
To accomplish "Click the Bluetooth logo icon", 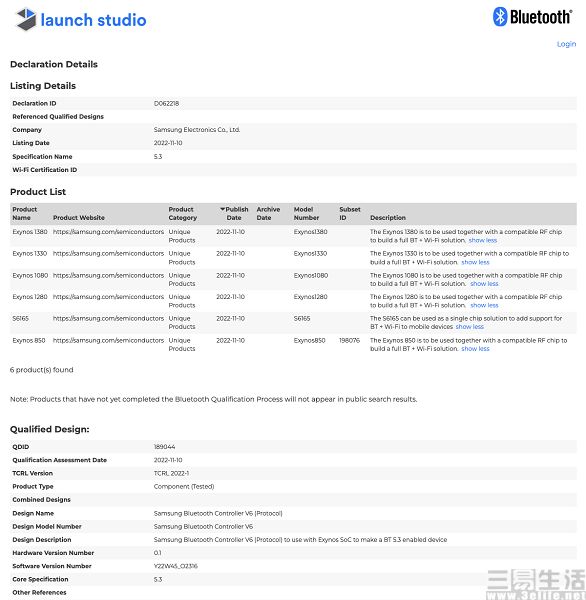I will (x=500, y=17).
